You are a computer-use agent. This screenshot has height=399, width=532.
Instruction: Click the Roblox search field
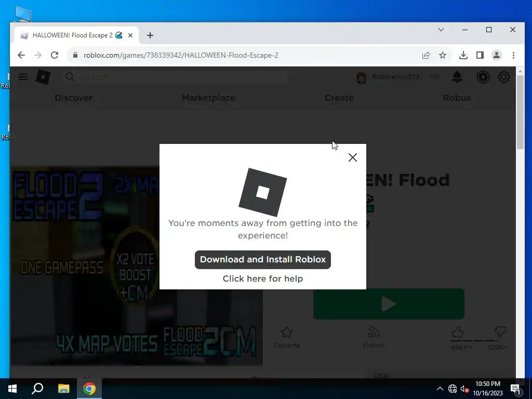click(177, 77)
